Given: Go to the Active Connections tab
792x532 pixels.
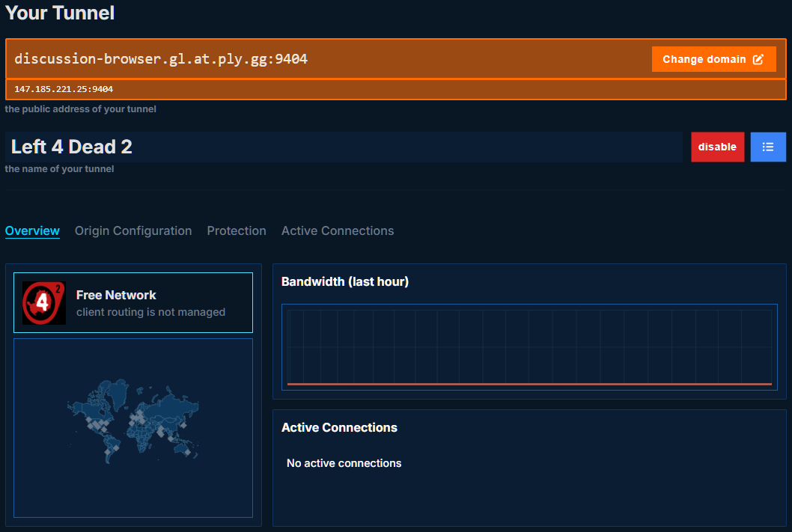Looking at the screenshot, I should pos(338,230).
